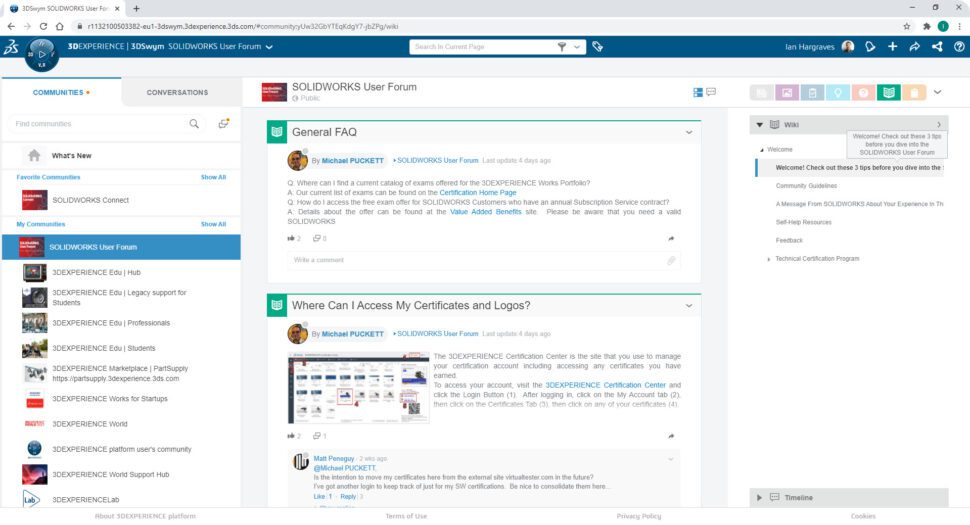Collapse the Wiki panel triangle
Image resolution: width=970 pixels, height=525 pixels.
[x=760, y=125]
